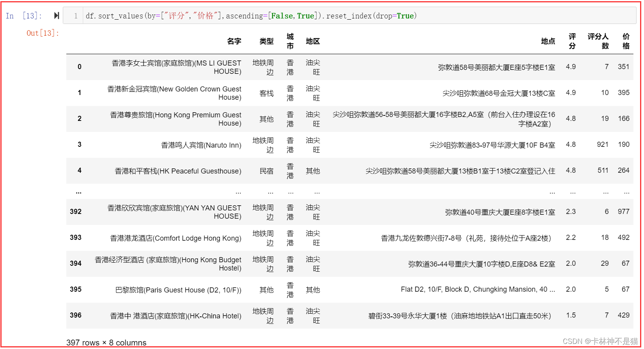Image resolution: width=644 pixels, height=349 pixels.
Task: Click the reviewer count 29
Action: point(605,263)
